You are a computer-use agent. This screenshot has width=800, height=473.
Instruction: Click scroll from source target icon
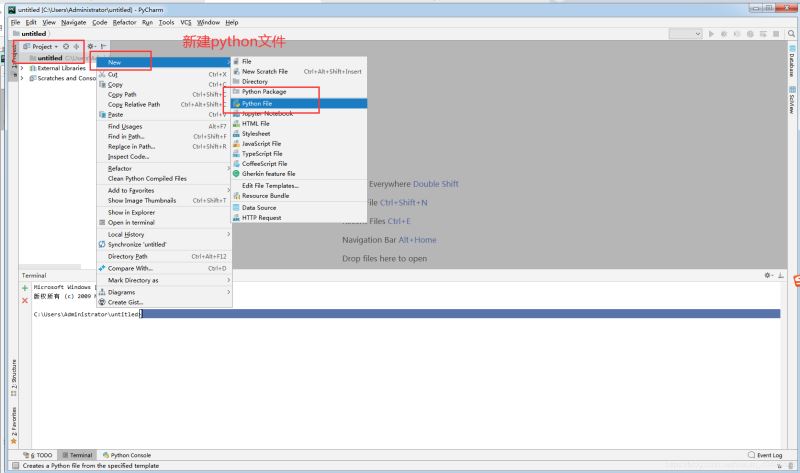[66, 46]
